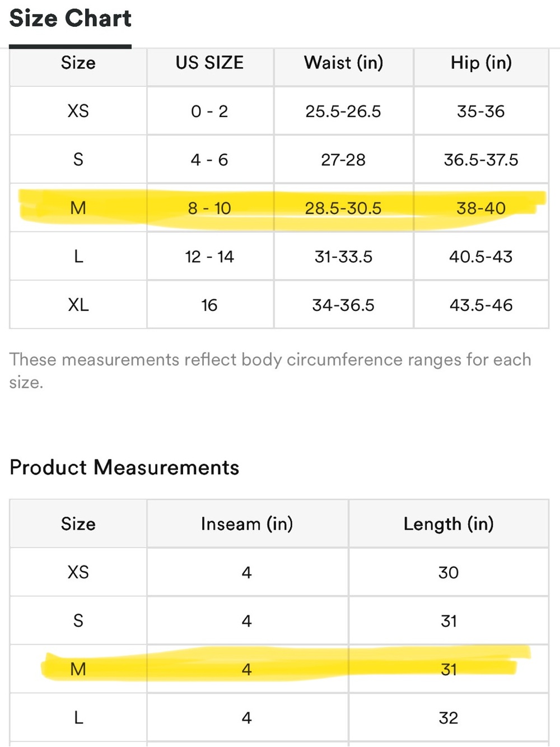Screen dimensions: 560x747
Task: Select the XL size cell
Action: tap(78, 305)
